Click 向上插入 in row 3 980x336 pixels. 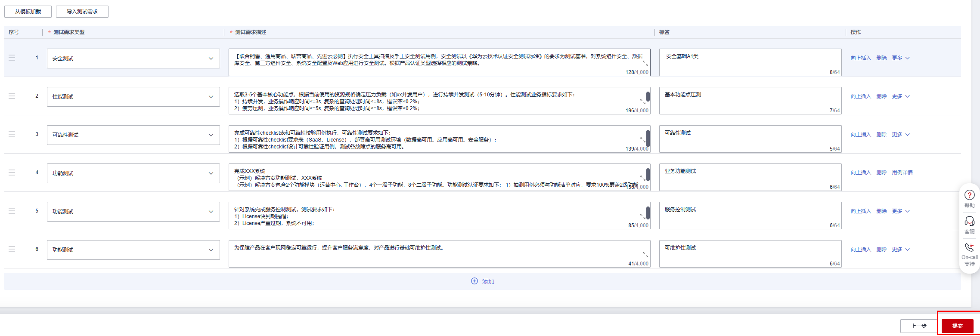[x=861, y=135]
